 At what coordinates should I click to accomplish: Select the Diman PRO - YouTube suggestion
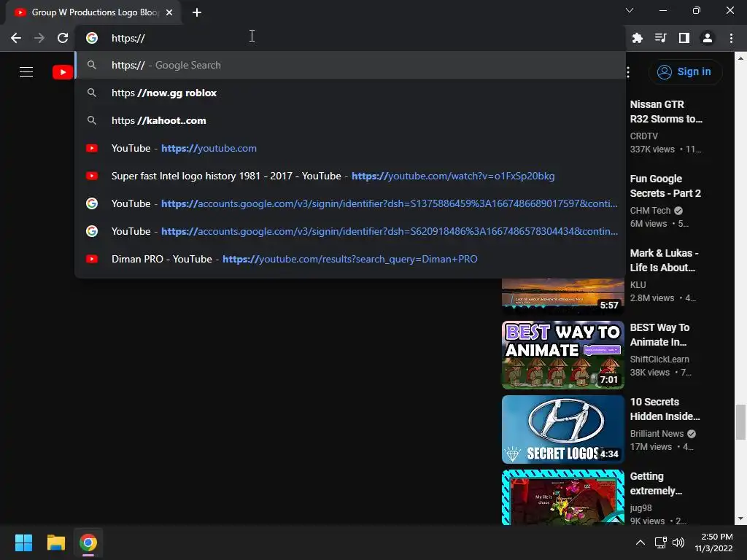click(350, 259)
